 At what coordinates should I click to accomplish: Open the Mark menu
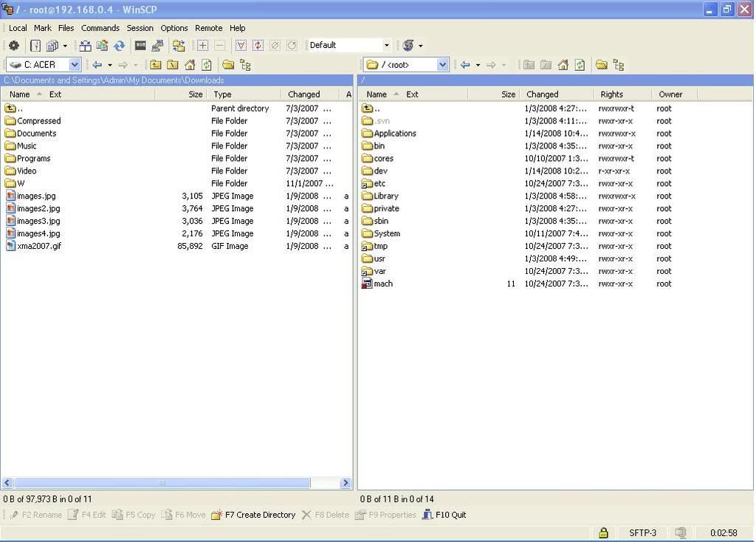tap(42, 28)
